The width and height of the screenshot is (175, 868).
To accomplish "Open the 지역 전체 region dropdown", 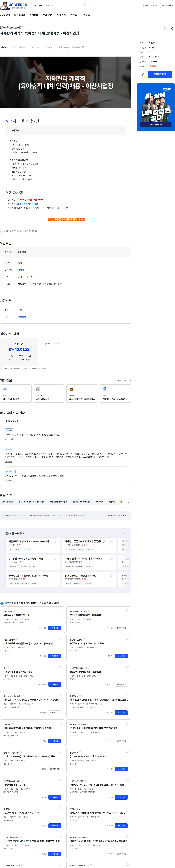I will (x=38, y=5).
